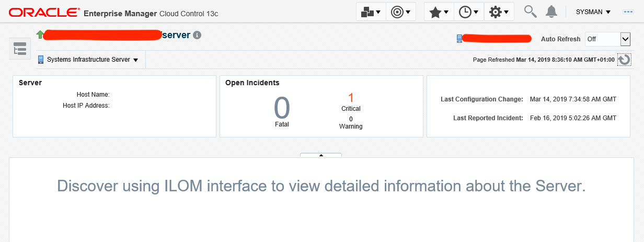644x242 pixels.
Task: Collapse the summary panel with the splitter arrow
Action: click(x=321, y=155)
